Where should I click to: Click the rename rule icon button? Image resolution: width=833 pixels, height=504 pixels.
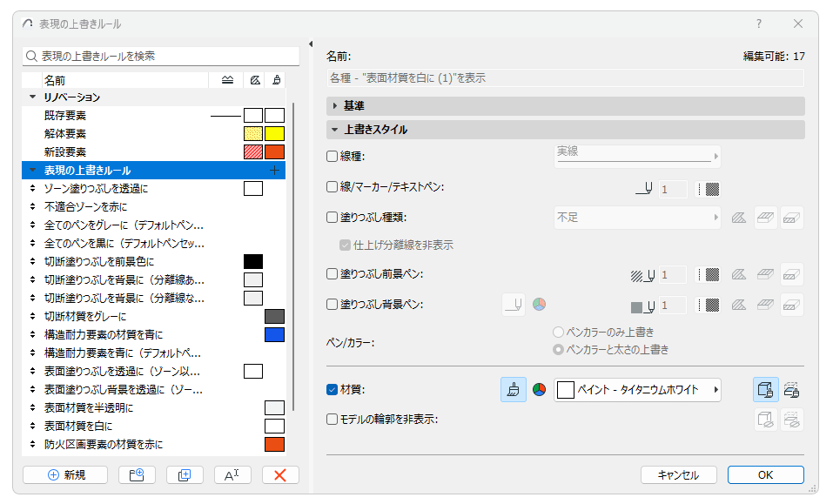[232, 475]
